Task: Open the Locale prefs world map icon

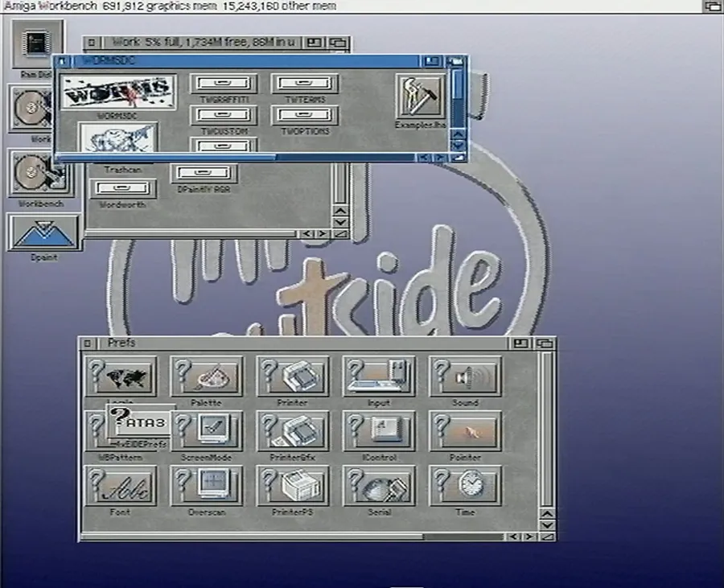Action: (x=120, y=376)
